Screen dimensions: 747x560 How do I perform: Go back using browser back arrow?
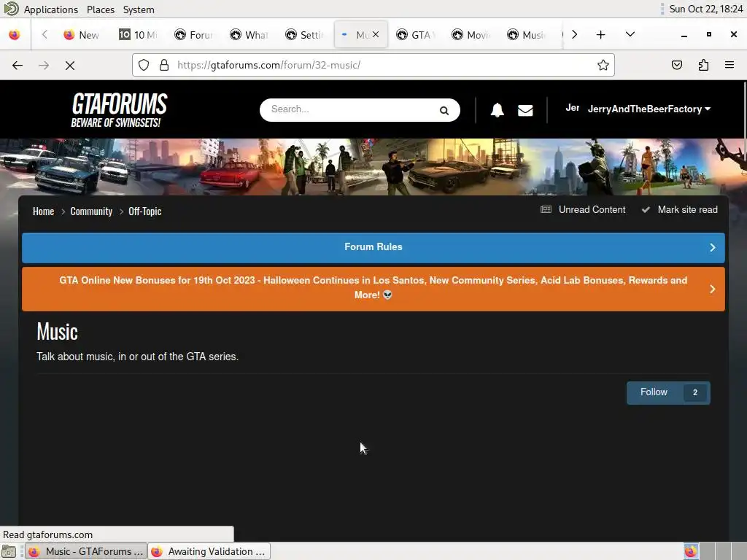18,65
